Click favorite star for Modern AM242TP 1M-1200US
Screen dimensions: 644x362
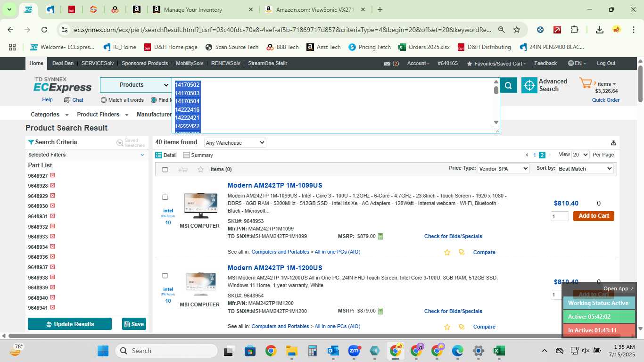(x=447, y=327)
